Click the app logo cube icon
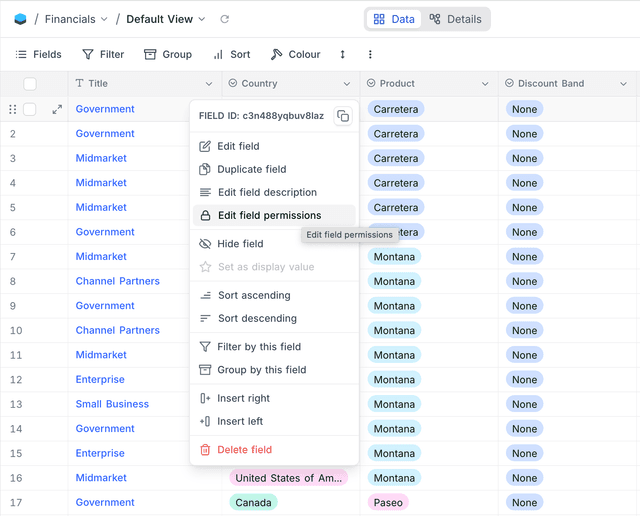The width and height of the screenshot is (640, 516). [x=21, y=19]
